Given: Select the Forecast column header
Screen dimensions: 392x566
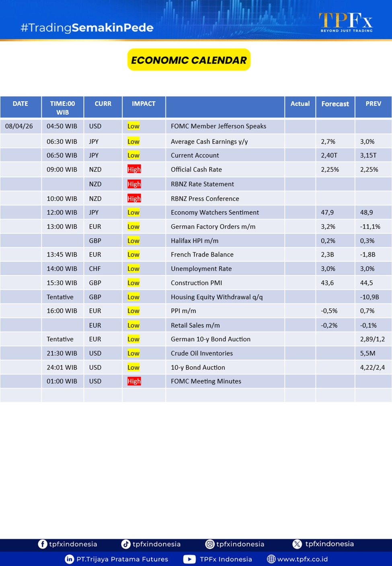Looking at the screenshot, I should tap(335, 104).
